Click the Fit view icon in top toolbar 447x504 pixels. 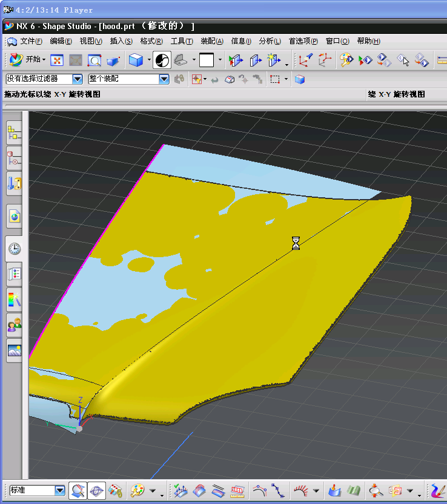coord(57,60)
